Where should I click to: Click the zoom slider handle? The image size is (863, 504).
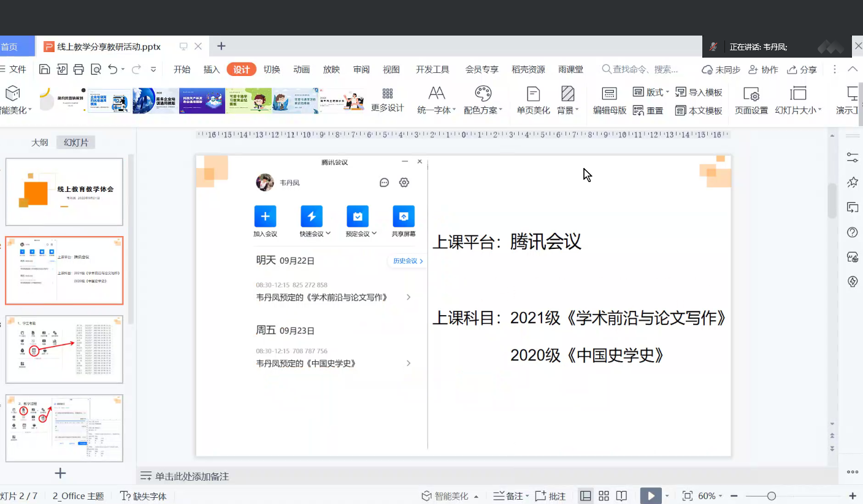pyautogui.click(x=772, y=495)
